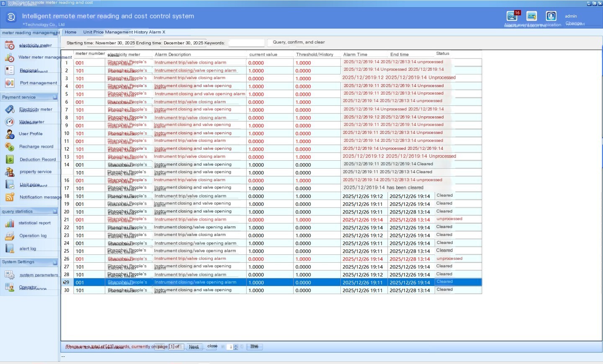Click the app logo icon in header
This screenshot has height=364, width=603.
point(11,17)
